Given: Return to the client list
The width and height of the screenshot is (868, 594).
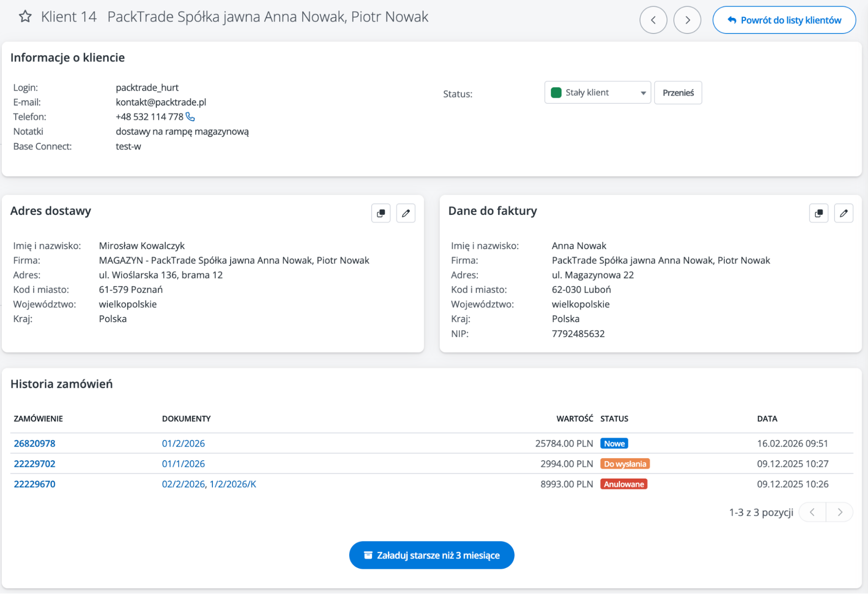Looking at the screenshot, I should (784, 20).
